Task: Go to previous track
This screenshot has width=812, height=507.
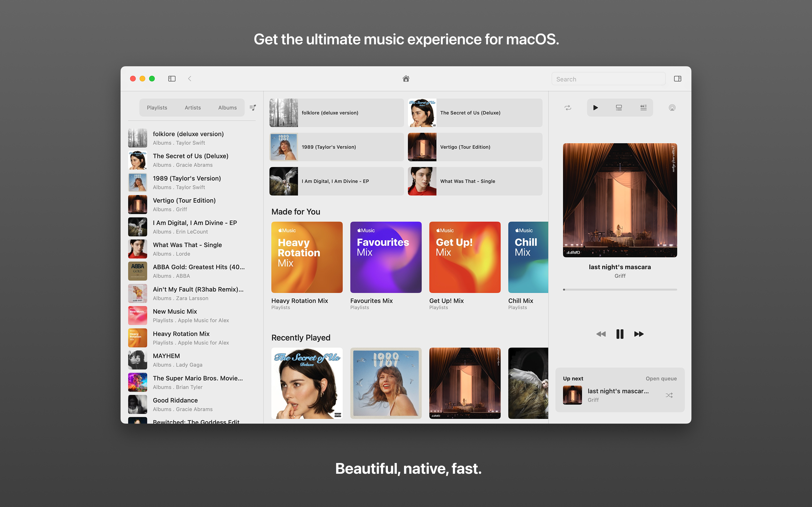Action: click(x=601, y=334)
